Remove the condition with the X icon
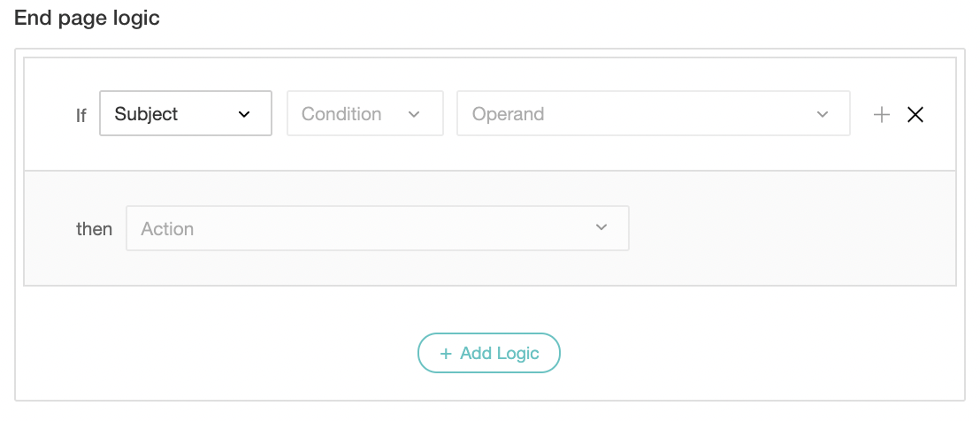 pyautogui.click(x=915, y=115)
